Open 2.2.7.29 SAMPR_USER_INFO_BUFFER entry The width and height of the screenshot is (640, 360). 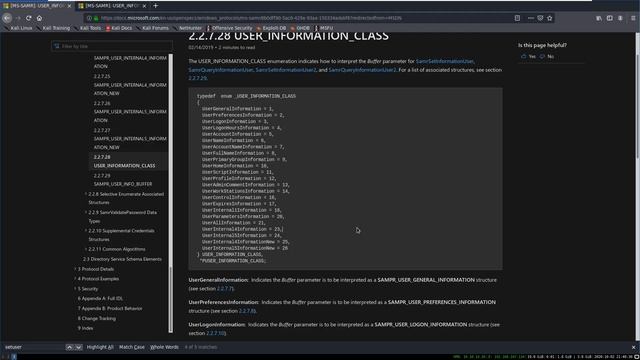(122, 180)
